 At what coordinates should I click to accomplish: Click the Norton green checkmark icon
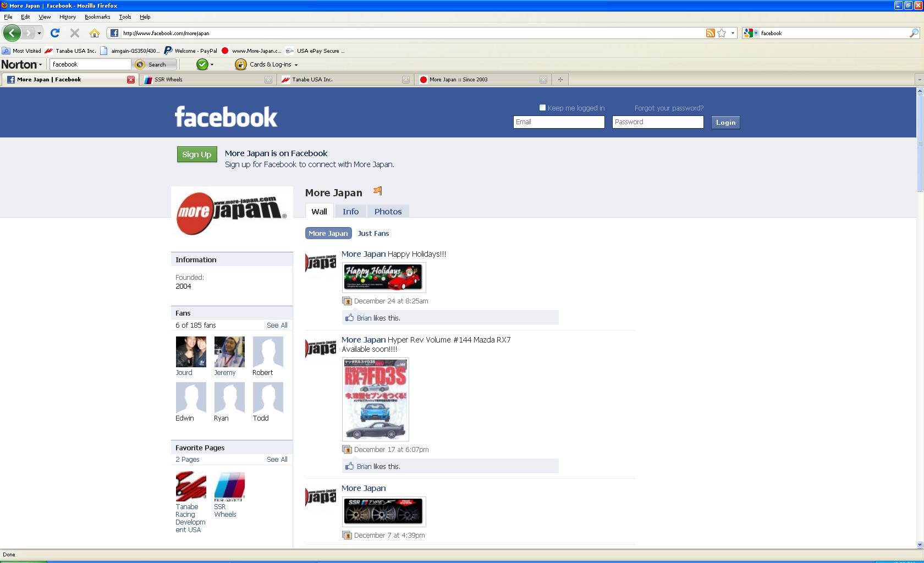pyautogui.click(x=202, y=64)
